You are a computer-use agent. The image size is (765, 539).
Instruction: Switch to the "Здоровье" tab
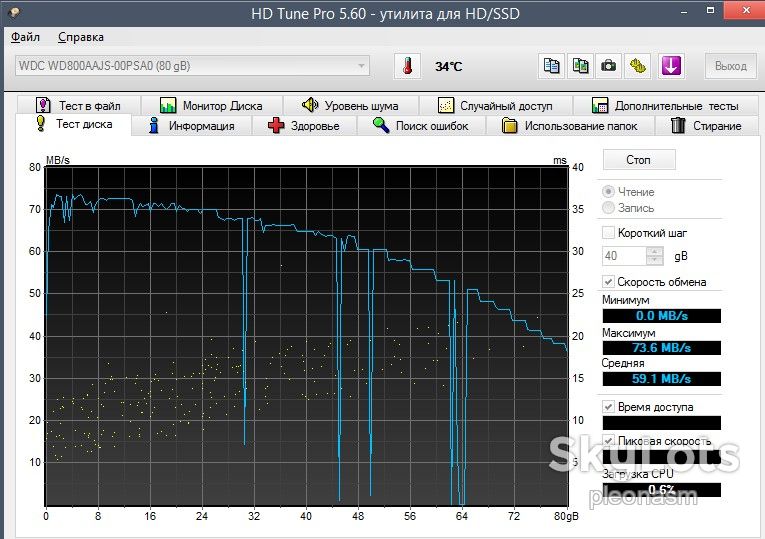click(x=304, y=126)
